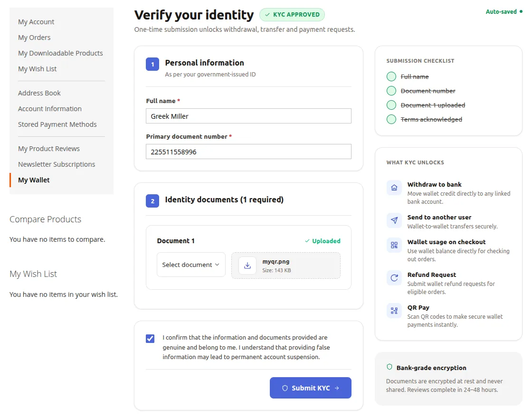Click the Submit KYC button

311,388
